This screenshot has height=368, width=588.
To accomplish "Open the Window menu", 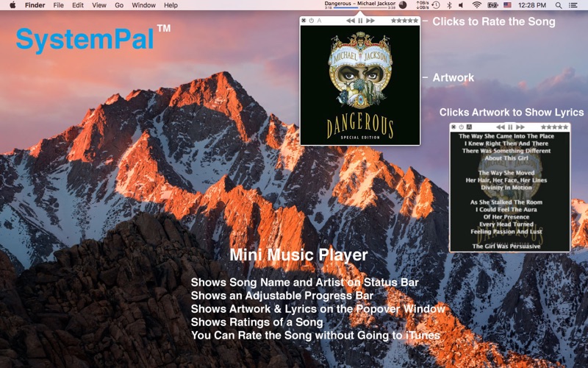I will [x=143, y=5].
